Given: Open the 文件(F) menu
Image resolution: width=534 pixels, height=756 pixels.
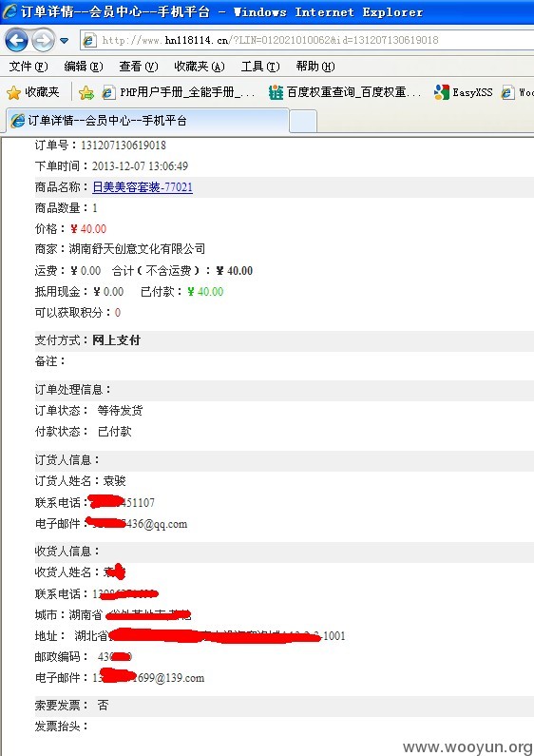Looking at the screenshot, I should [x=29, y=67].
